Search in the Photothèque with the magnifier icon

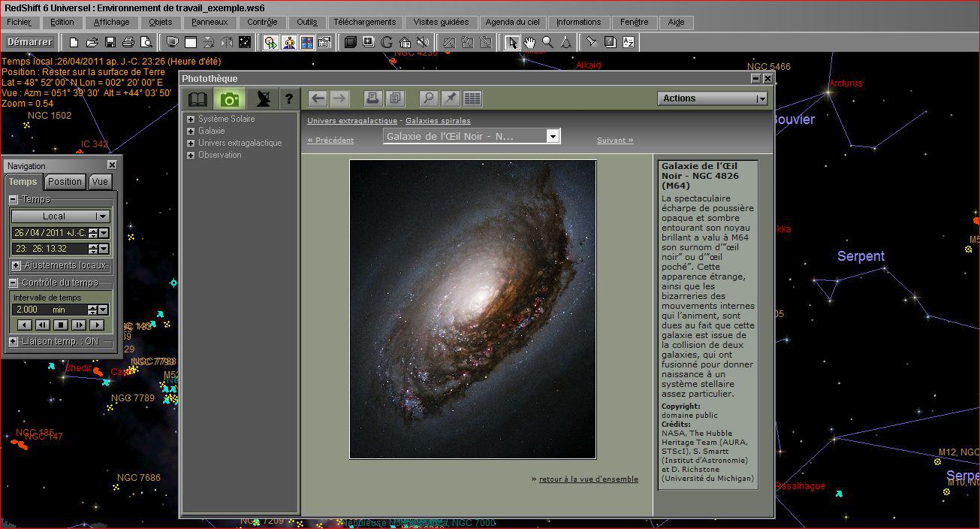tap(428, 98)
